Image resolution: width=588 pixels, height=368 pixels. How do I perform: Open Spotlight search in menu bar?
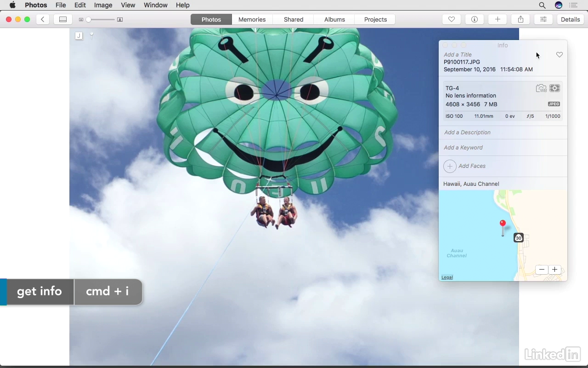542,5
